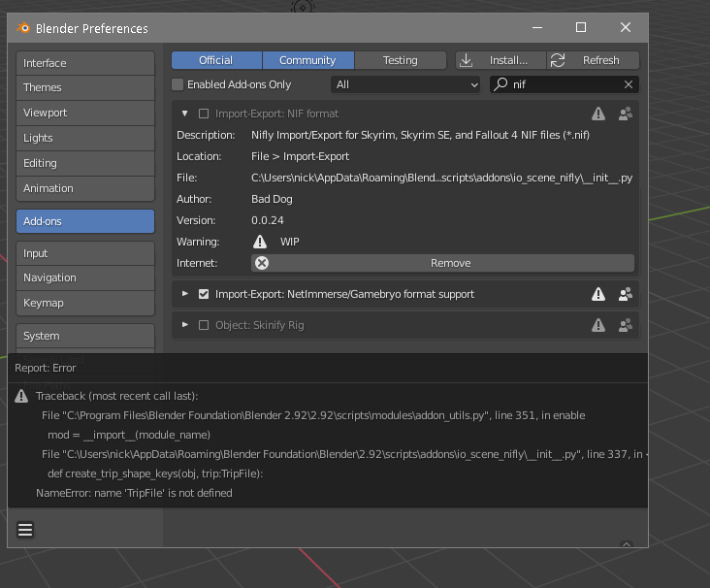Click the author name Bad Dog
The height and width of the screenshot is (588, 710).
[x=272, y=199]
